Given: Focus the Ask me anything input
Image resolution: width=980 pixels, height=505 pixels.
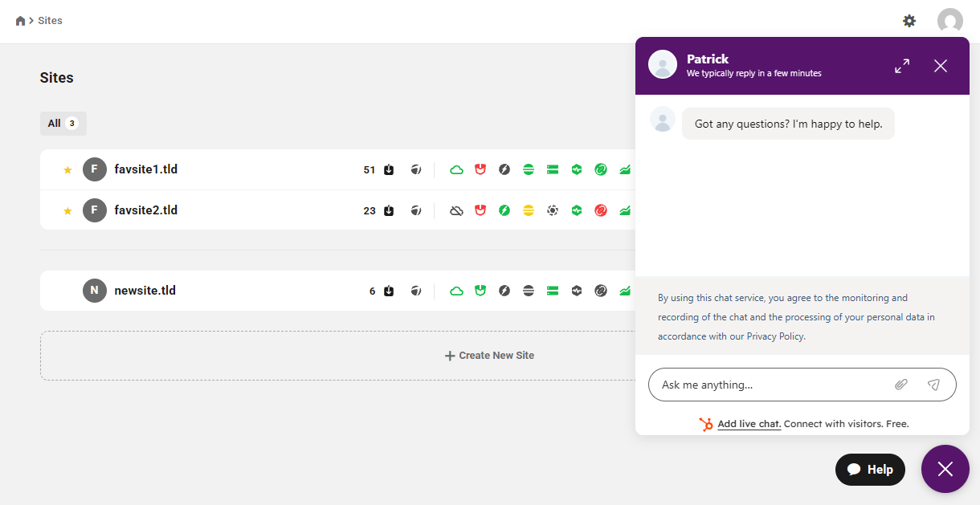Looking at the screenshot, I should click(771, 385).
